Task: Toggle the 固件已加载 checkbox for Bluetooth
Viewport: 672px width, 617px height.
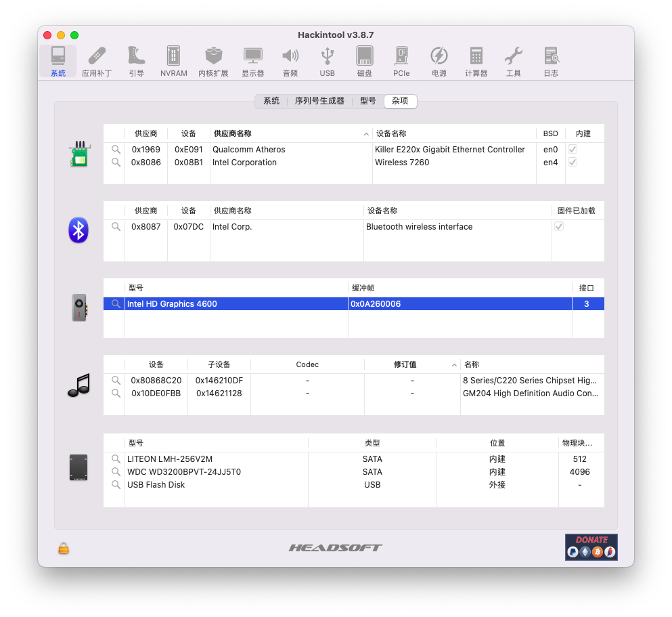Action: pos(559,226)
